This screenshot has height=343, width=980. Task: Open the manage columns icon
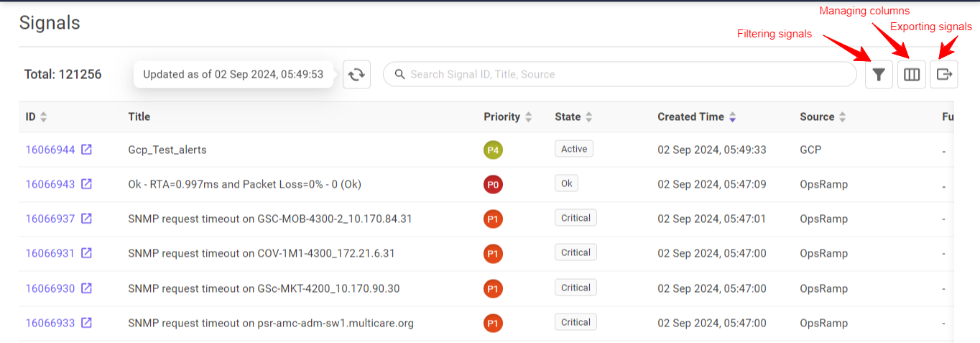click(x=912, y=75)
